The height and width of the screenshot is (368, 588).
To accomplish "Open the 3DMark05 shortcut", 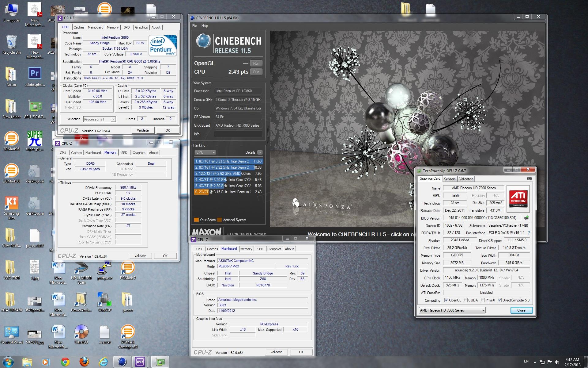I will (11, 141).
